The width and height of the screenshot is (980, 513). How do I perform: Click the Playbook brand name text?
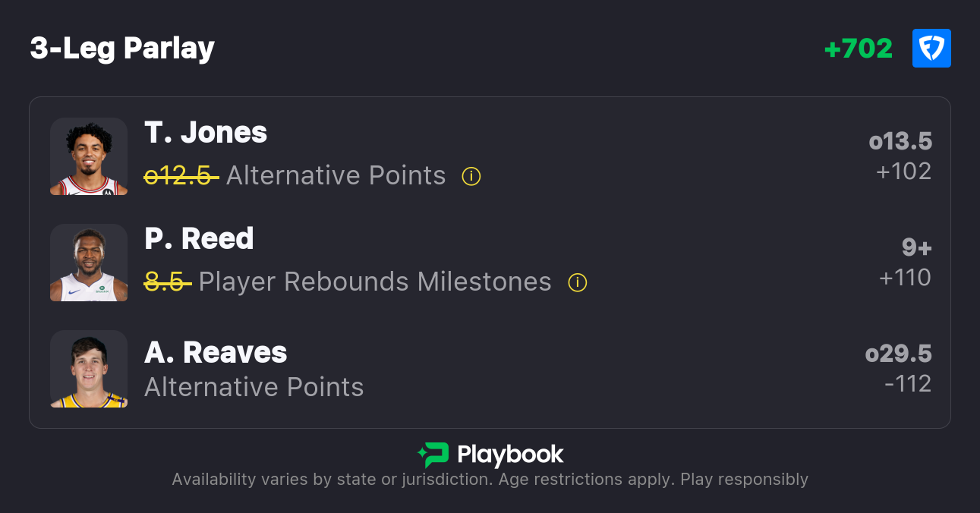tap(510, 455)
